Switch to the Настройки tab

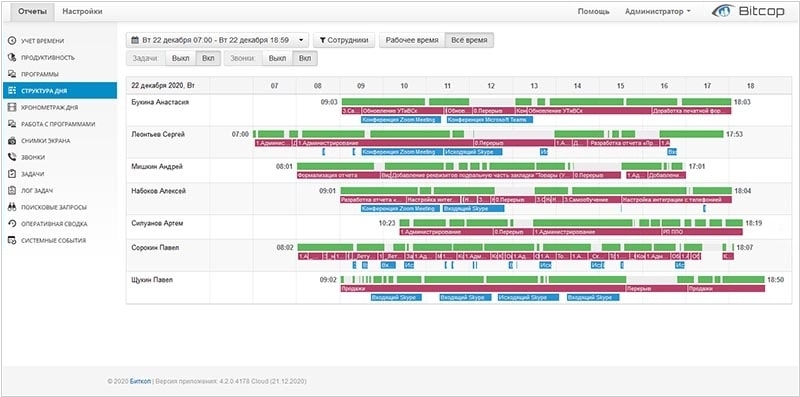82,11
